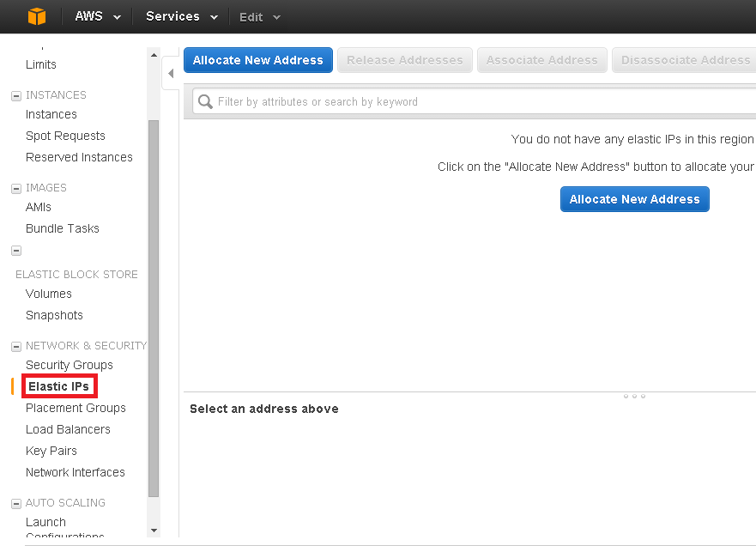
Task: Go to Volumes
Action: (48, 294)
